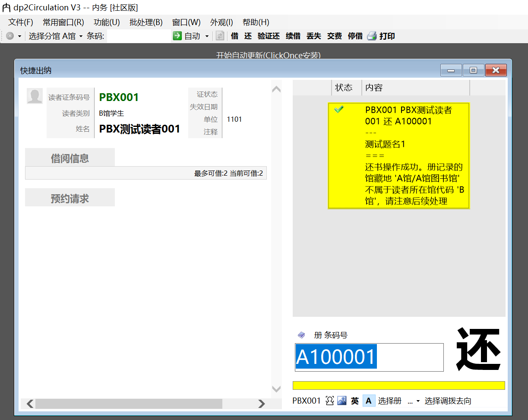Click the 选择册 button

pyautogui.click(x=390, y=401)
